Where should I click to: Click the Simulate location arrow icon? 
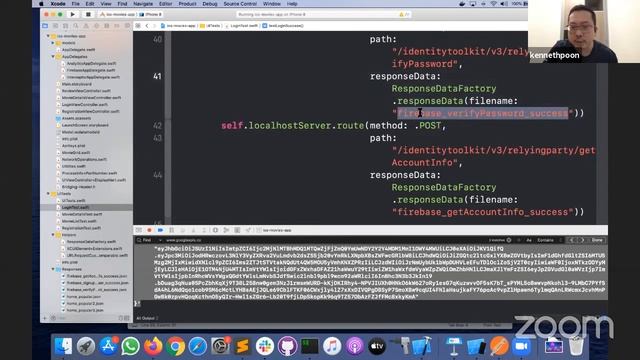(x=248, y=230)
